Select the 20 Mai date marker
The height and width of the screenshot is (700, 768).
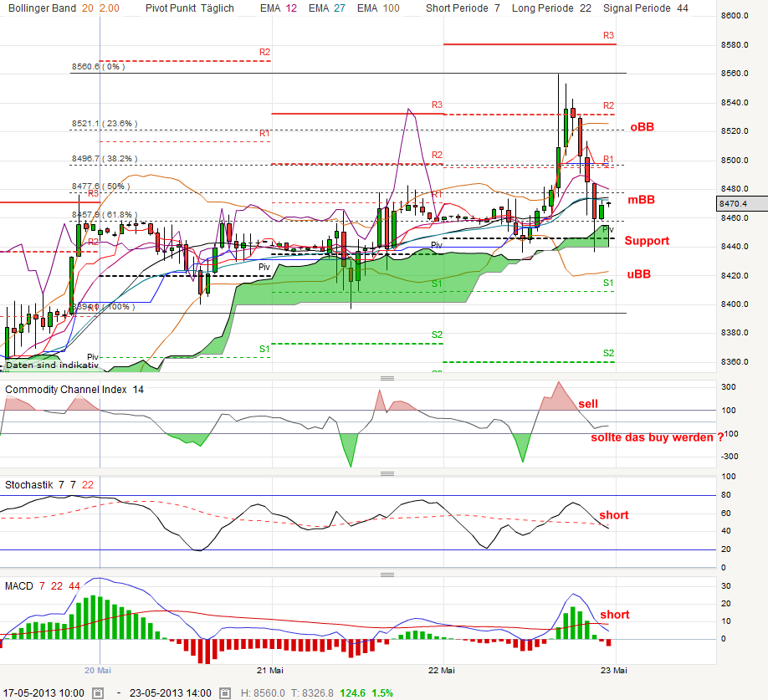pyautogui.click(x=98, y=670)
